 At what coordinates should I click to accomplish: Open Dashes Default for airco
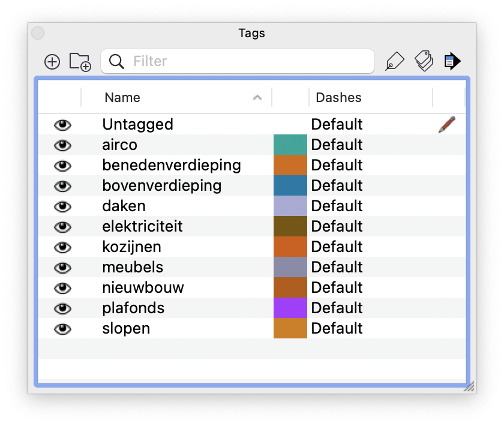pyautogui.click(x=337, y=145)
